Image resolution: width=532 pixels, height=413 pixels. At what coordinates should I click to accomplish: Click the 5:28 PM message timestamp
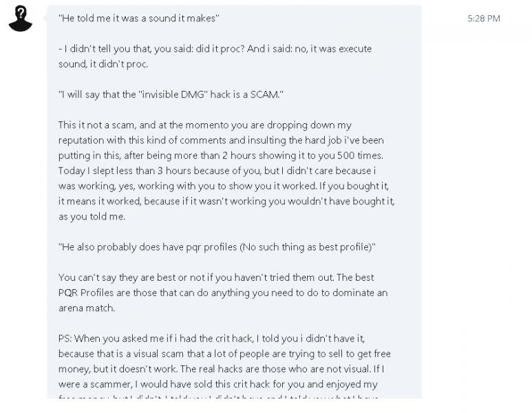pyautogui.click(x=484, y=19)
